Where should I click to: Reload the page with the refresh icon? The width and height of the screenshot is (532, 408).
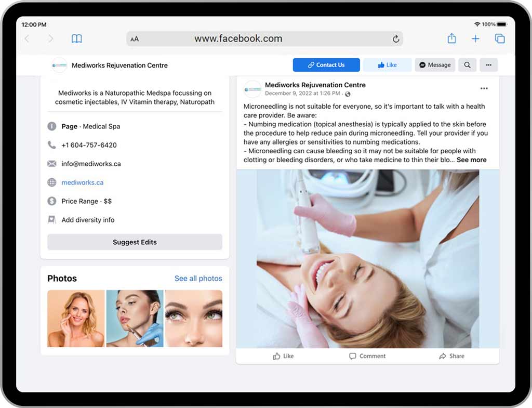[x=395, y=38]
